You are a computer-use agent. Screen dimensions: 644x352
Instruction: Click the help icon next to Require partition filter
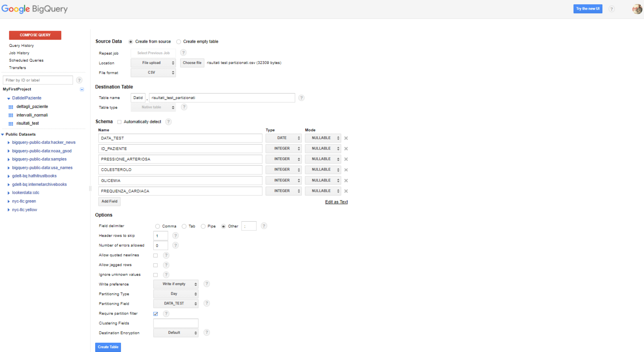[x=166, y=314]
